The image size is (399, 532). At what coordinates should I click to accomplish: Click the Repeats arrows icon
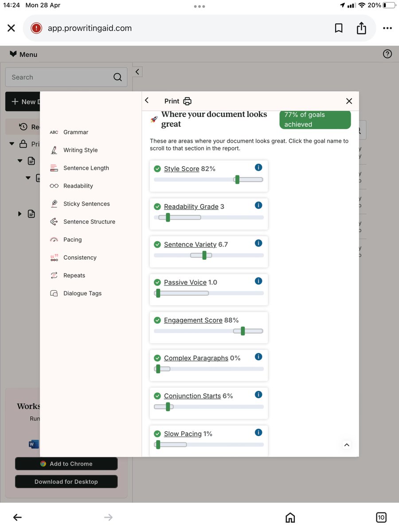(54, 275)
